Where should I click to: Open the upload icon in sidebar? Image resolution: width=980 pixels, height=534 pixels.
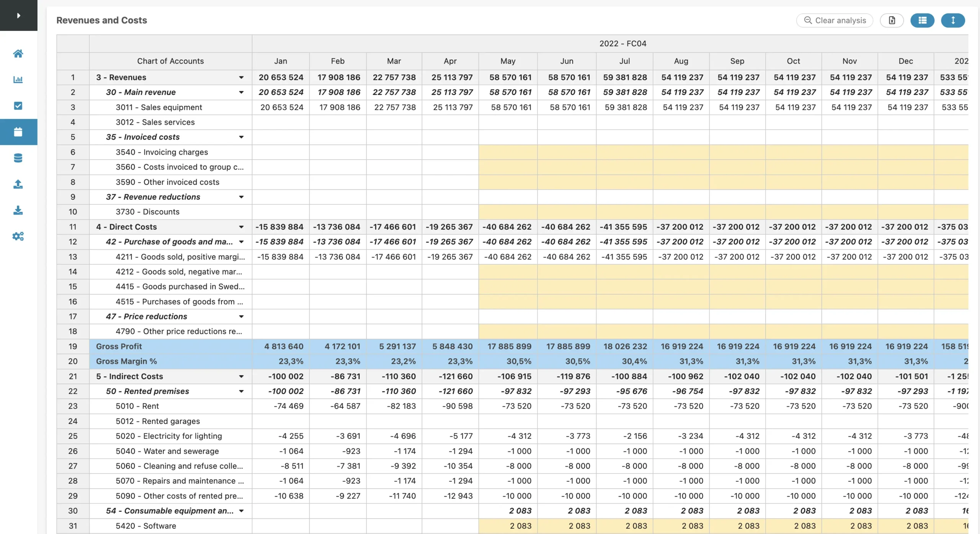[18, 184]
